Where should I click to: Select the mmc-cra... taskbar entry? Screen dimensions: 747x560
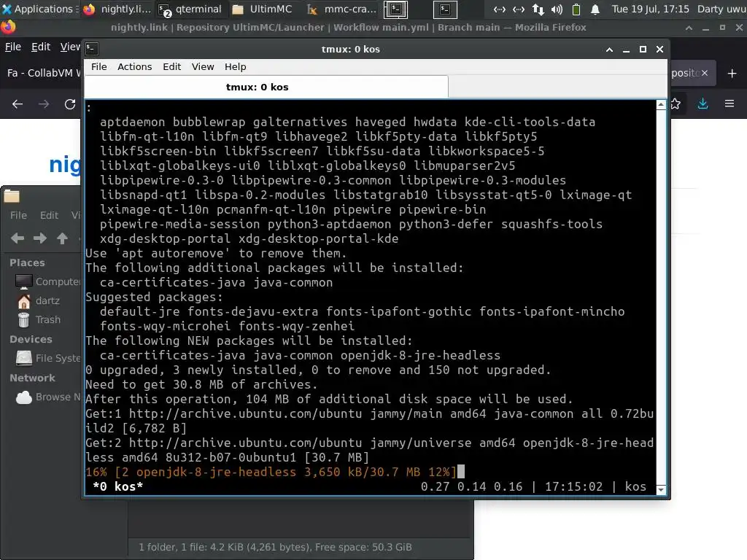(342, 9)
